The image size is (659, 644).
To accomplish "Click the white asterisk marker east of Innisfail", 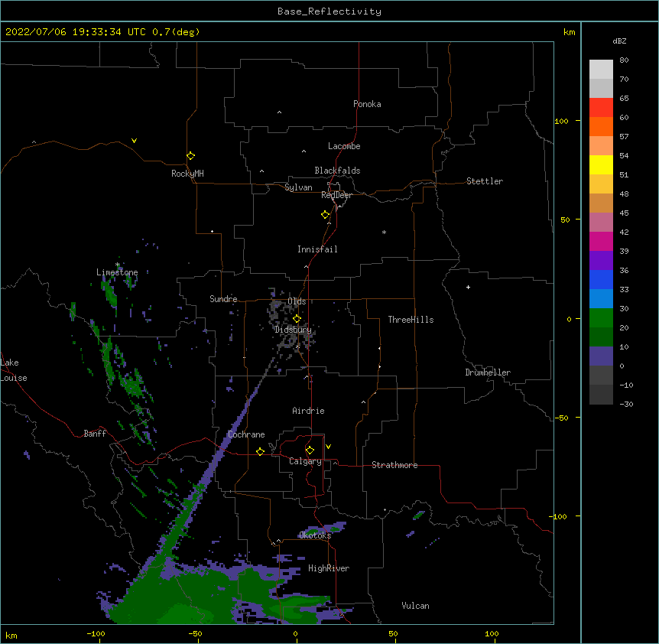I will [384, 232].
